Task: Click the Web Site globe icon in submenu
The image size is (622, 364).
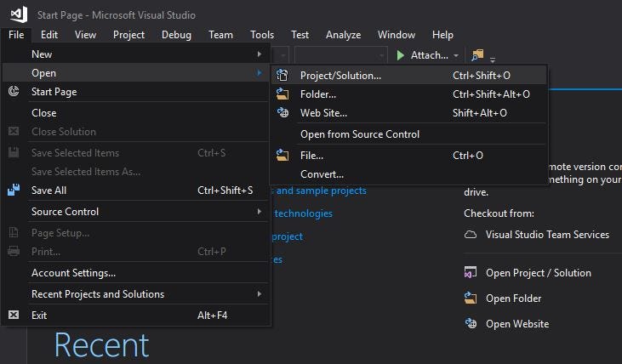Action: tap(283, 112)
